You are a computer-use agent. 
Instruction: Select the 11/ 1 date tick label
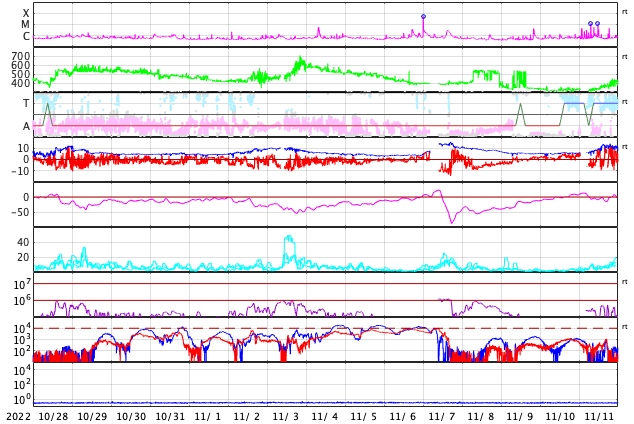(x=208, y=417)
